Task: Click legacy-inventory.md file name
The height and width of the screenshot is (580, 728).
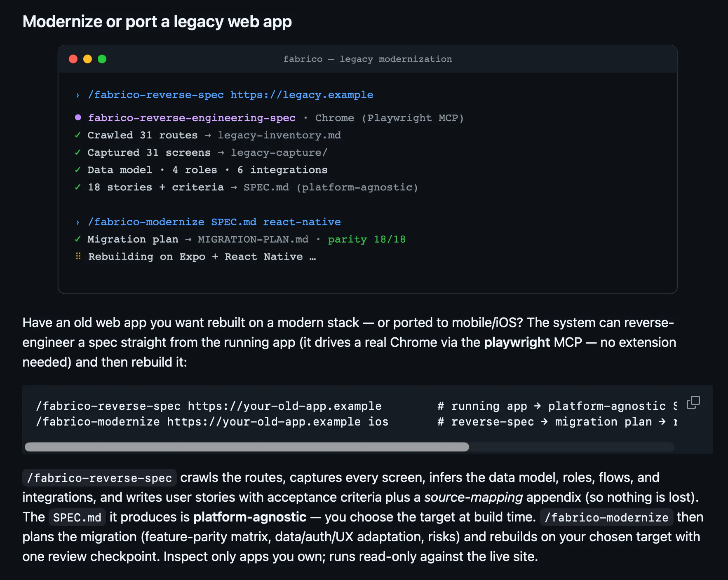Action: point(279,135)
